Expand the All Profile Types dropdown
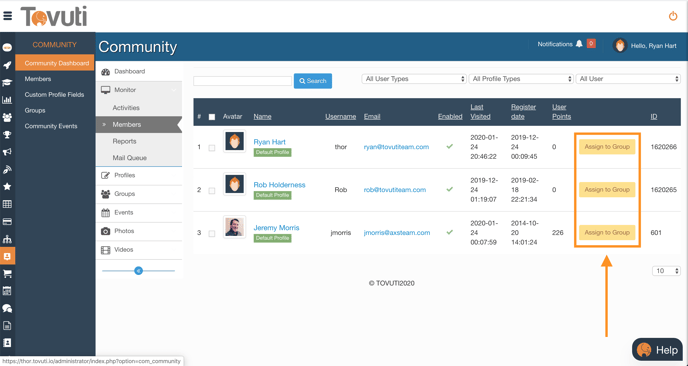Image resolution: width=688 pixels, height=366 pixels. (x=521, y=79)
